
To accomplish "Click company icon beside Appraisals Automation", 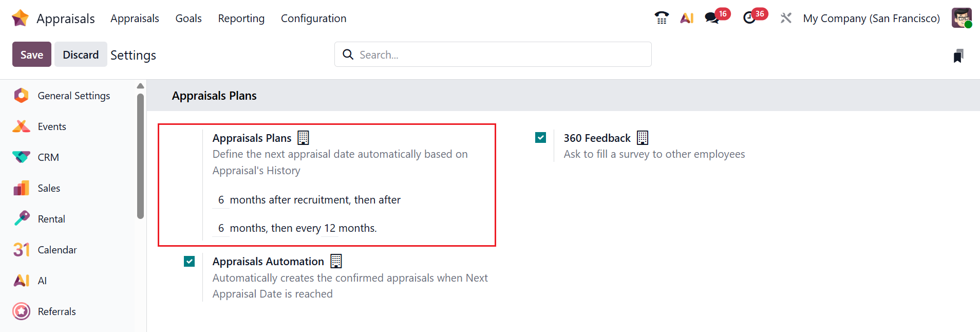I will (x=336, y=261).
